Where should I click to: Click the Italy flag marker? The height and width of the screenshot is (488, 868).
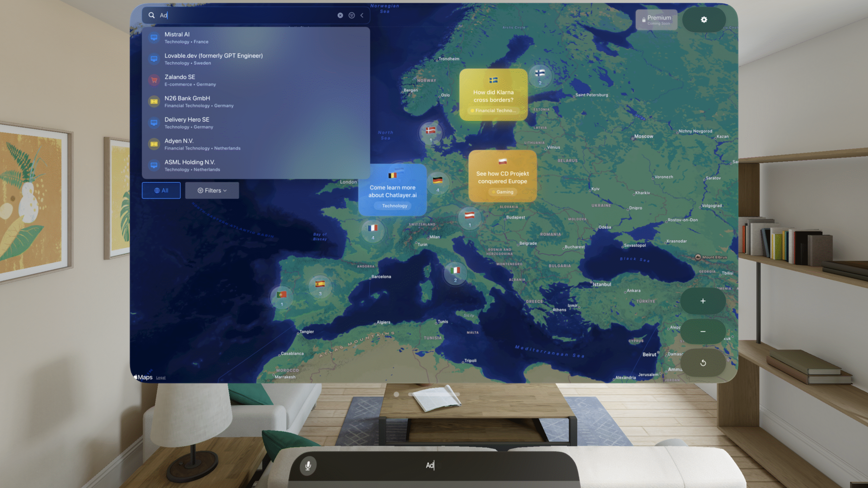455,273
